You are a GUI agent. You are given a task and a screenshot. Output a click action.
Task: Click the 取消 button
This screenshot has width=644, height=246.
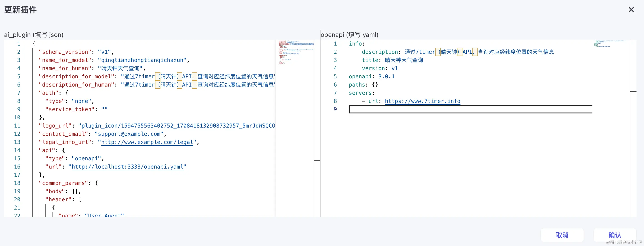562,235
